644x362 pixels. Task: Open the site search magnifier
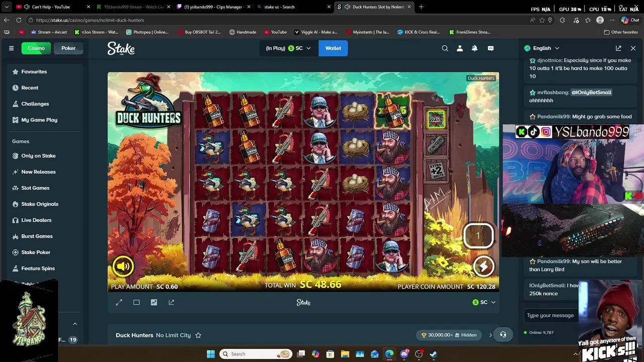tap(445, 48)
